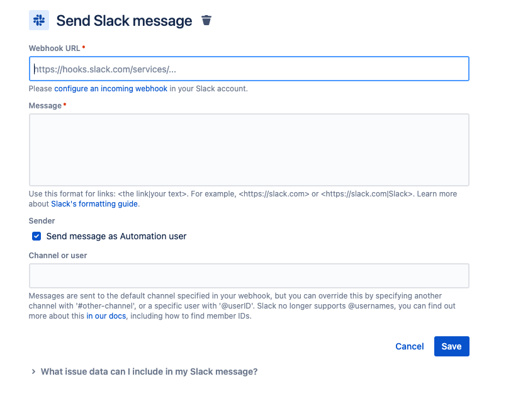Click the Message field label
The height and width of the screenshot is (420, 506).
[45, 106]
